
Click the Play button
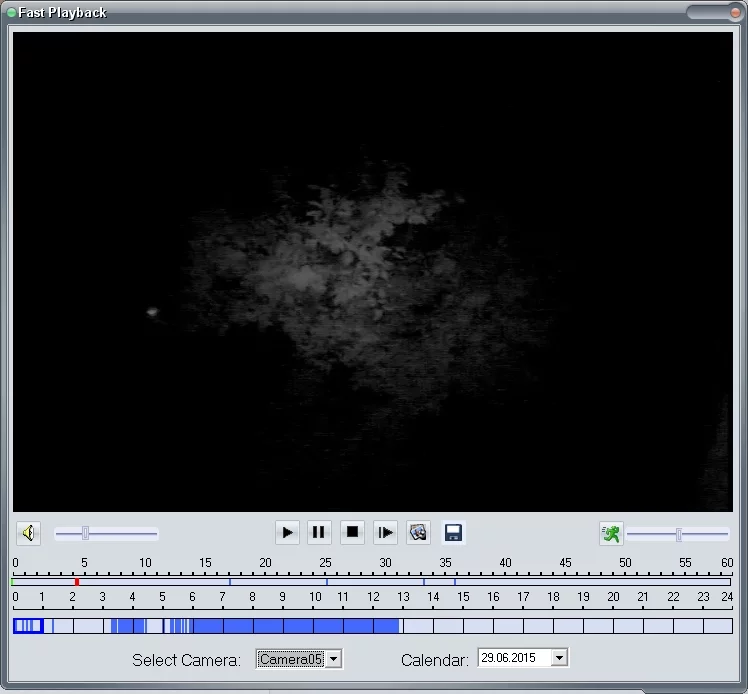287,533
